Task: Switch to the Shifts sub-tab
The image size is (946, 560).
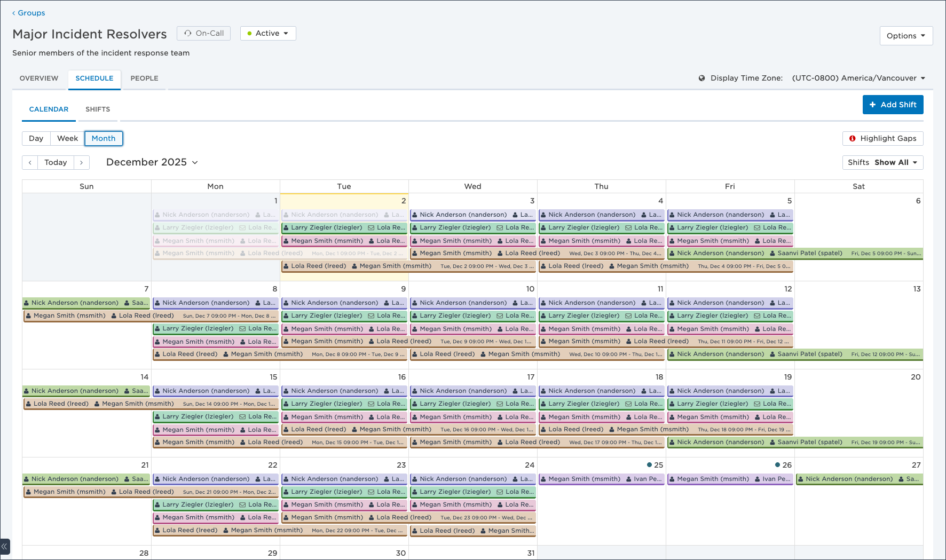Action: point(98,109)
